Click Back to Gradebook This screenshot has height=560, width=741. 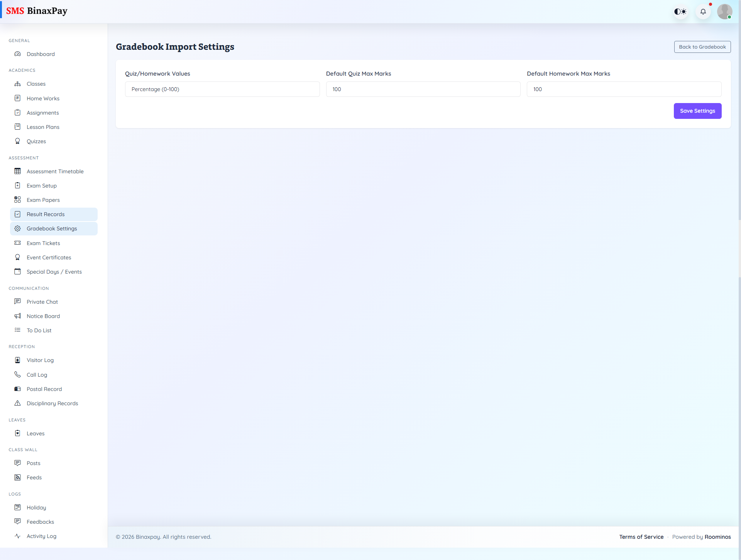[x=702, y=47]
